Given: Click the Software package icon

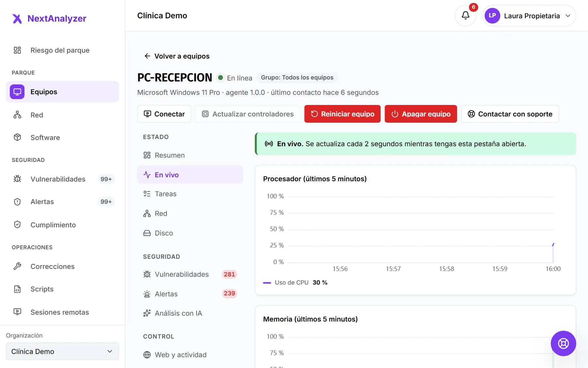Looking at the screenshot, I should pos(17,137).
